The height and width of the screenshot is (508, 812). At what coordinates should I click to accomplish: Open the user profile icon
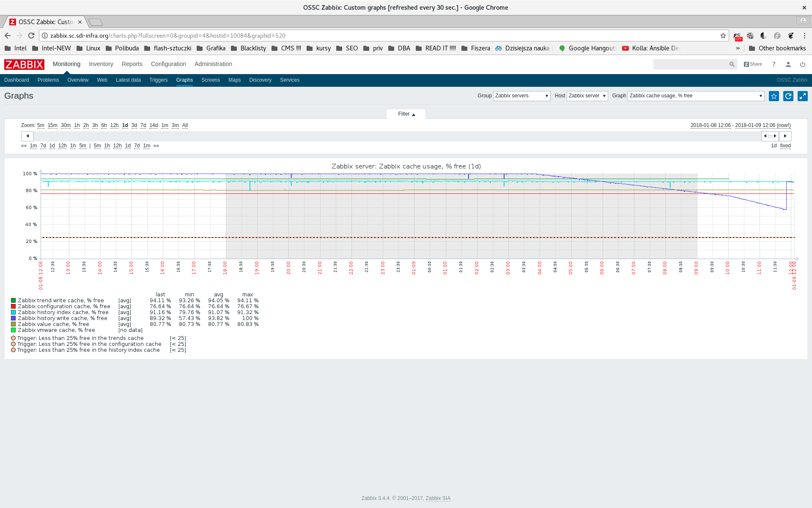click(788, 64)
